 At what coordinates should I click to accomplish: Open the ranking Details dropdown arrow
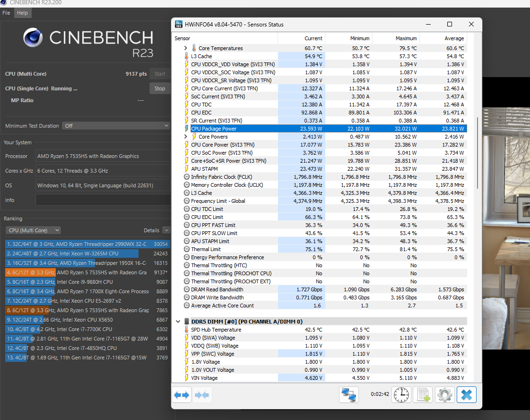coord(166,230)
